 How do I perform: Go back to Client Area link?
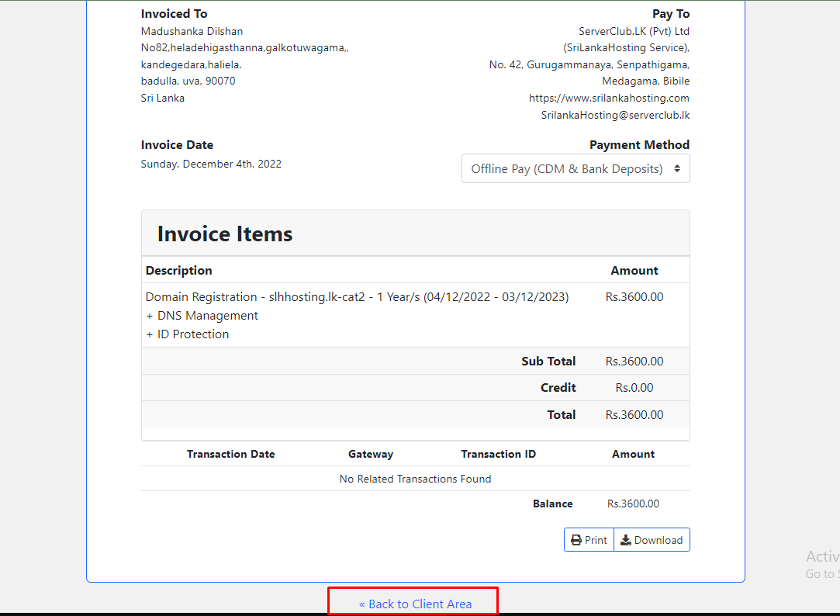tap(415, 604)
